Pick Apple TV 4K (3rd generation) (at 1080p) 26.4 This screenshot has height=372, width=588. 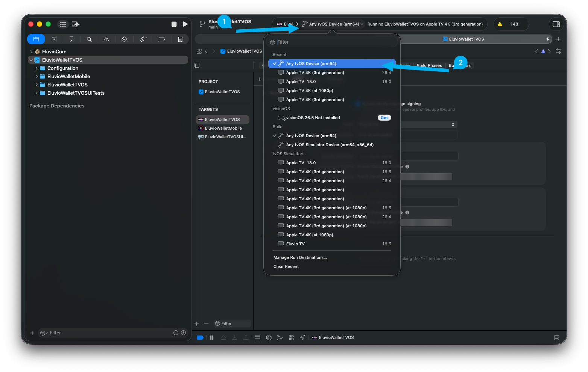coord(332,217)
